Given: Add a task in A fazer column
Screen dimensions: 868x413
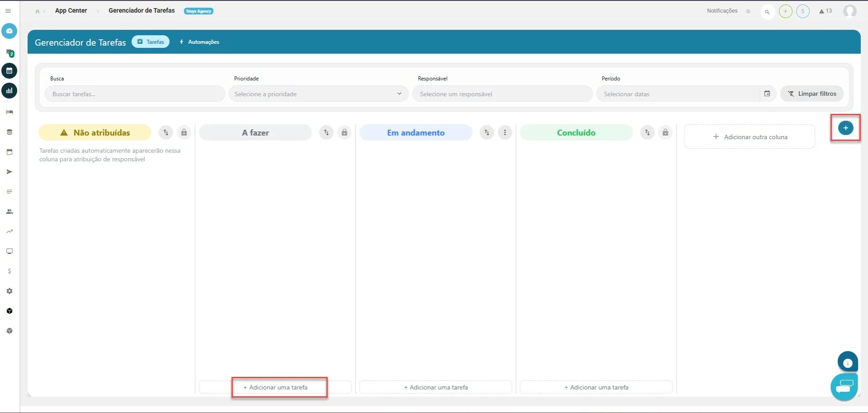Looking at the screenshot, I should point(275,387).
